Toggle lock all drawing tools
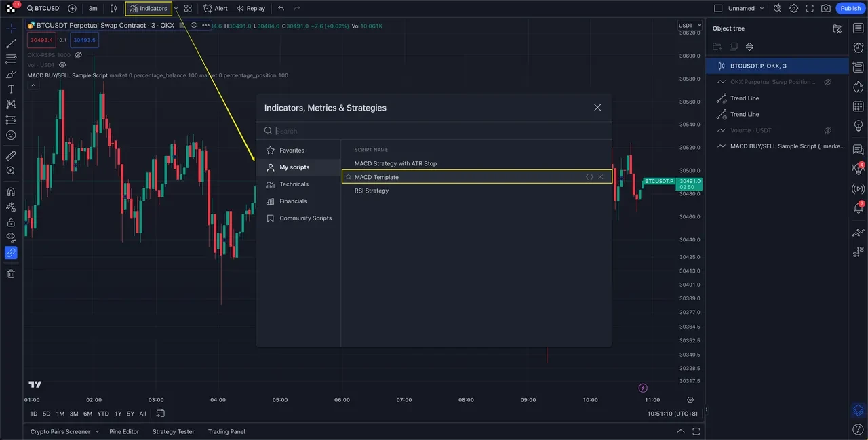This screenshot has width=868, height=440. click(11, 222)
